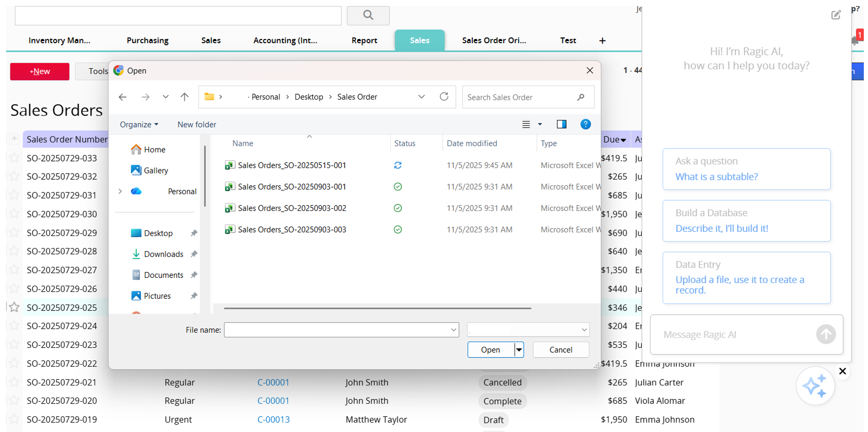
Task: Open the Report tab
Action: pos(364,40)
